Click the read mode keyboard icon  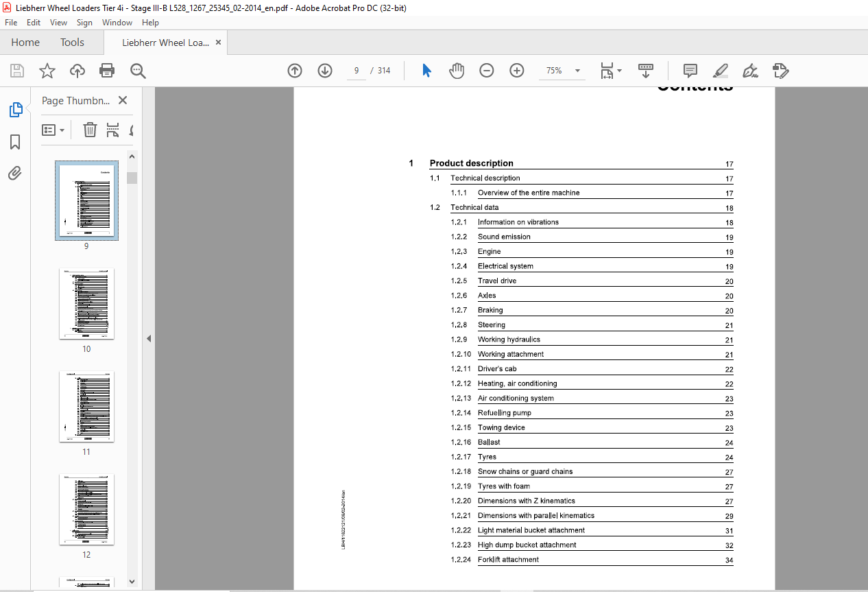click(x=646, y=71)
